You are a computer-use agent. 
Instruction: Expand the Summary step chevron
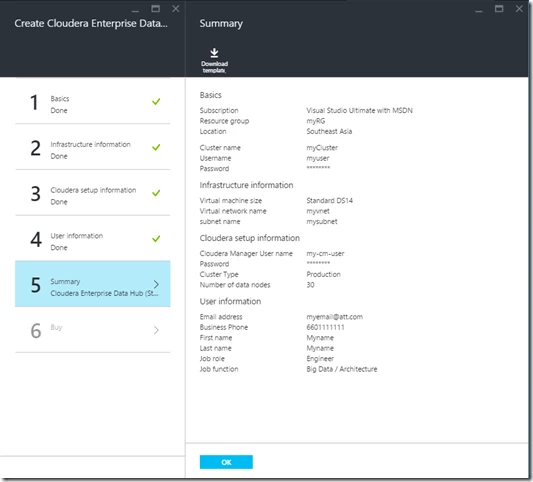(x=156, y=284)
